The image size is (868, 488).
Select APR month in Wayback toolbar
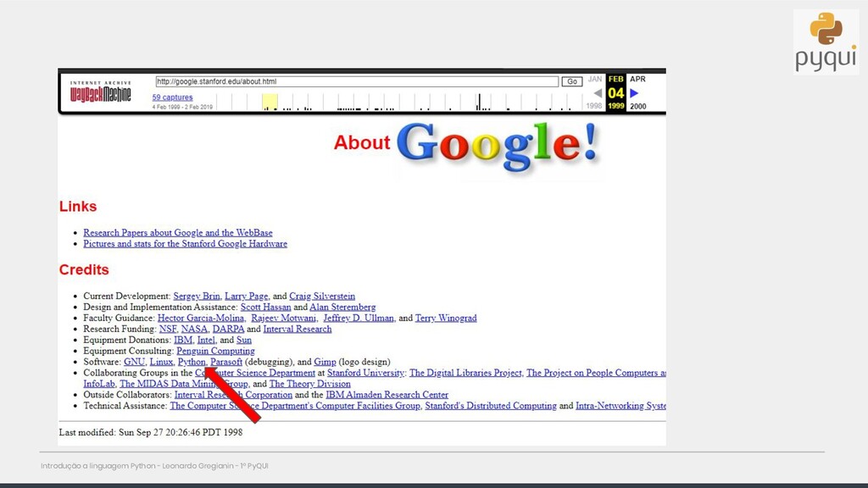pyautogui.click(x=637, y=79)
